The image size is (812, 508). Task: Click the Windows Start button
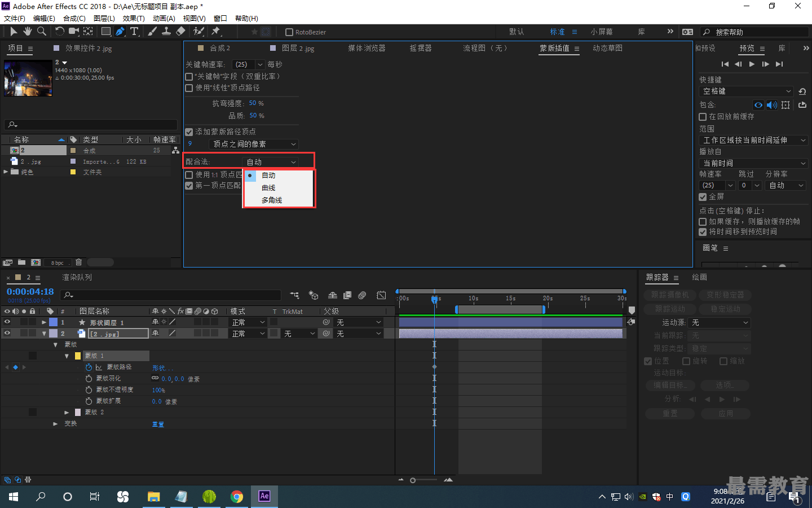click(x=14, y=497)
